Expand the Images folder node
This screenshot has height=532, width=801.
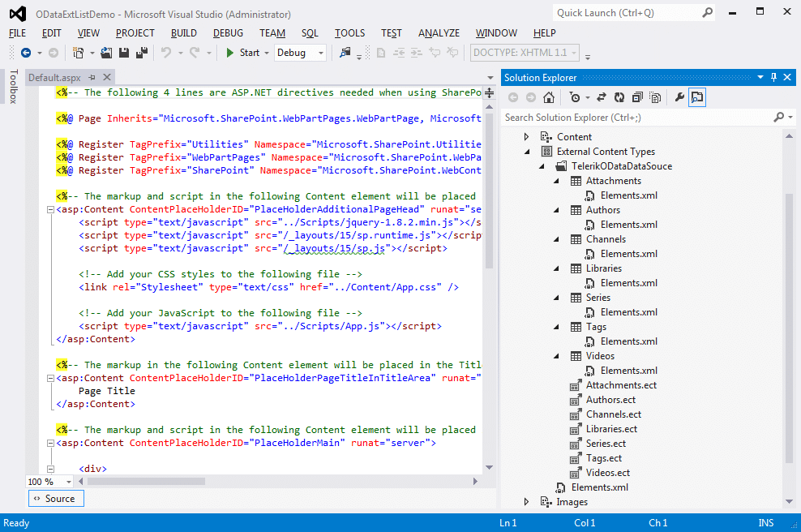click(526, 502)
